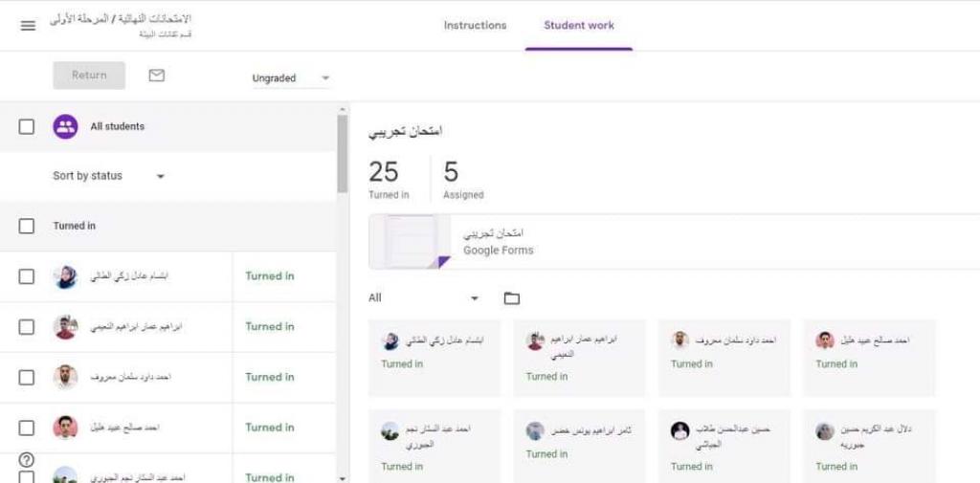The image size is (980, 483).
Task: Click the All students group icon
Action: click(x=65, y=126)
